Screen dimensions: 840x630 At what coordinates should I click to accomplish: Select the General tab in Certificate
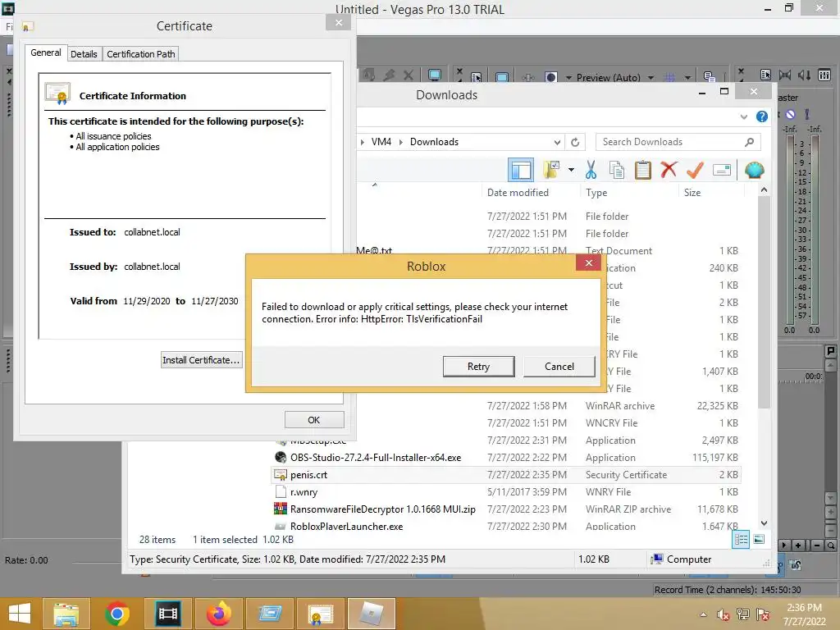pos(46,52)
